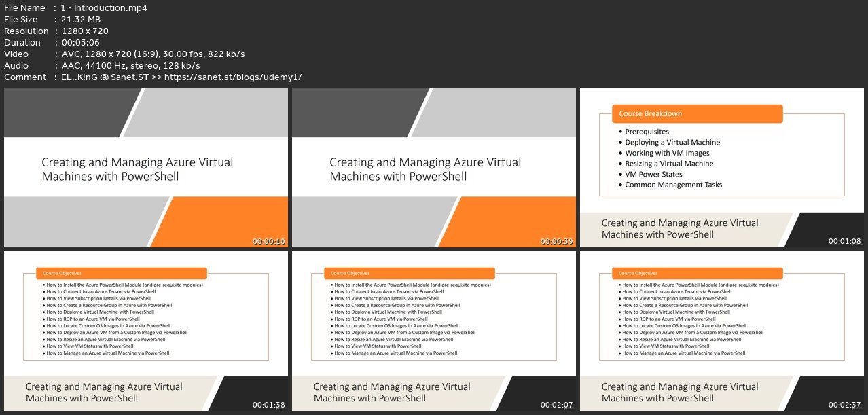Open the Course Objectives thumbnail at 00:02:37
The width and height of the screenshot is (868, 415).
tap(722, 331)
